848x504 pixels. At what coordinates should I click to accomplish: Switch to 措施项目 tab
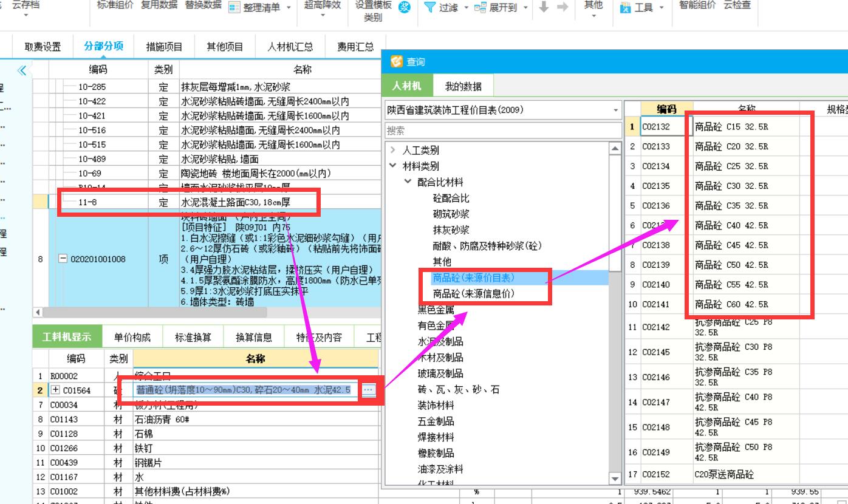[x=165, y=47]
